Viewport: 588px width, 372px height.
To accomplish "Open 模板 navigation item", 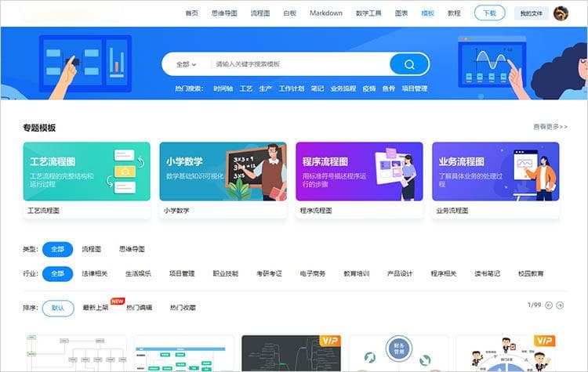I will tap(427, 13).
